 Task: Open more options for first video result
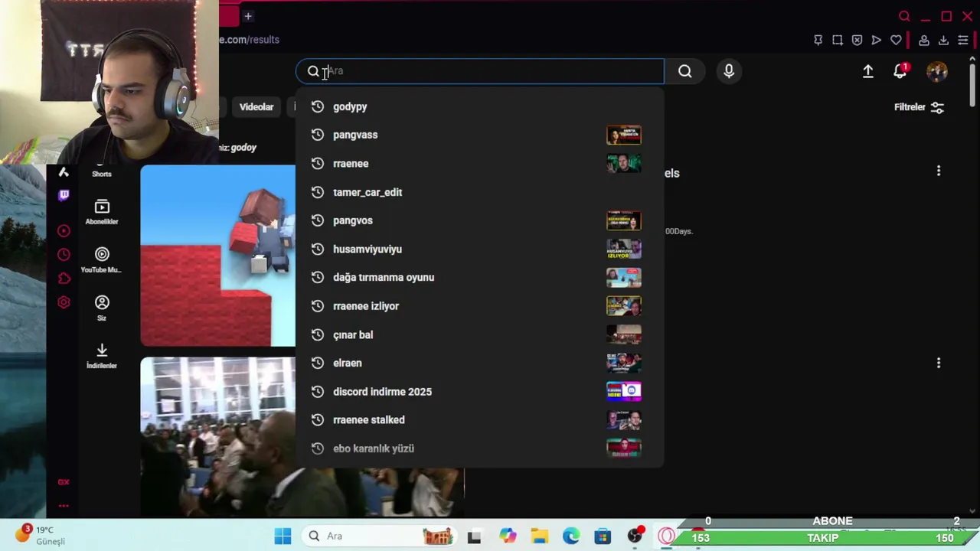tap(939, 171)
